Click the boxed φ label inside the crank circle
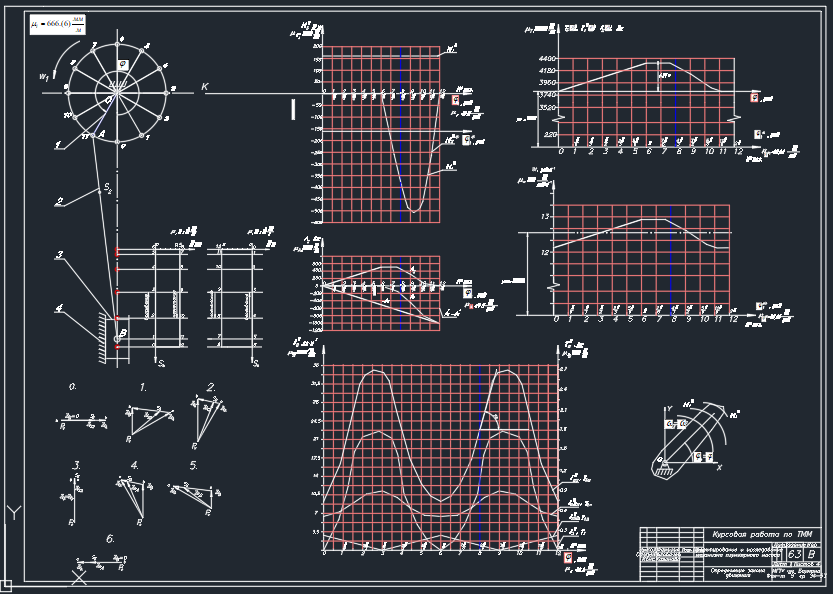This screenshot has height=594, width=833. pyautogui.click(x=123, y=65)
